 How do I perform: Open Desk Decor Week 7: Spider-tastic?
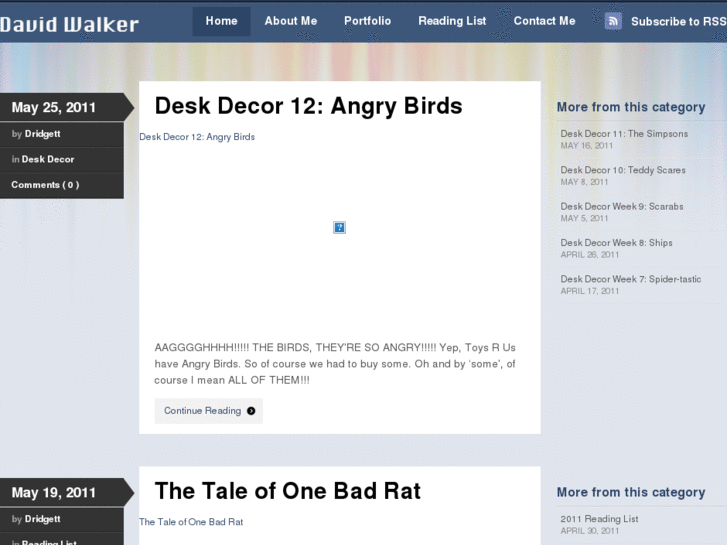coord(631,279)
